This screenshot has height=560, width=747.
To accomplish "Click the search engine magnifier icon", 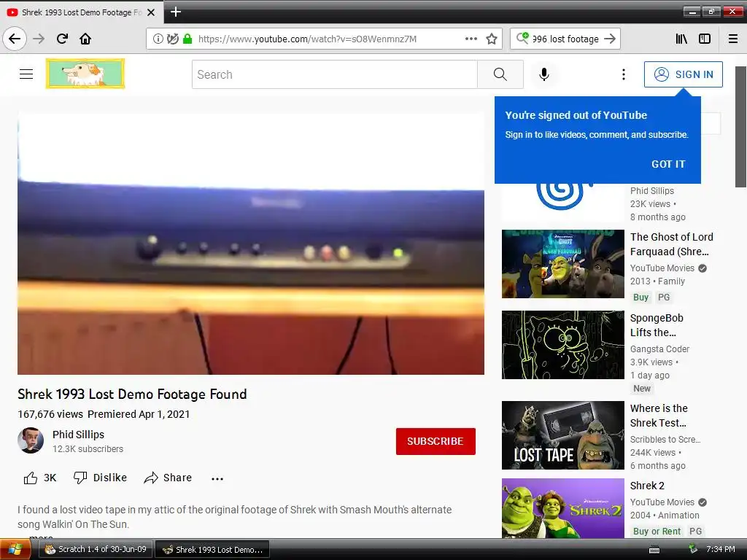I will 522,38.
